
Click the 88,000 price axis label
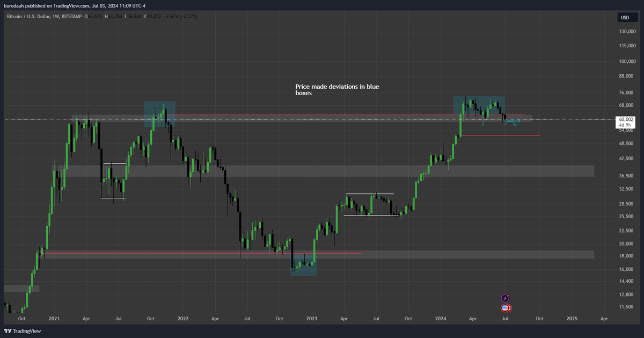(x=626, y=76)
